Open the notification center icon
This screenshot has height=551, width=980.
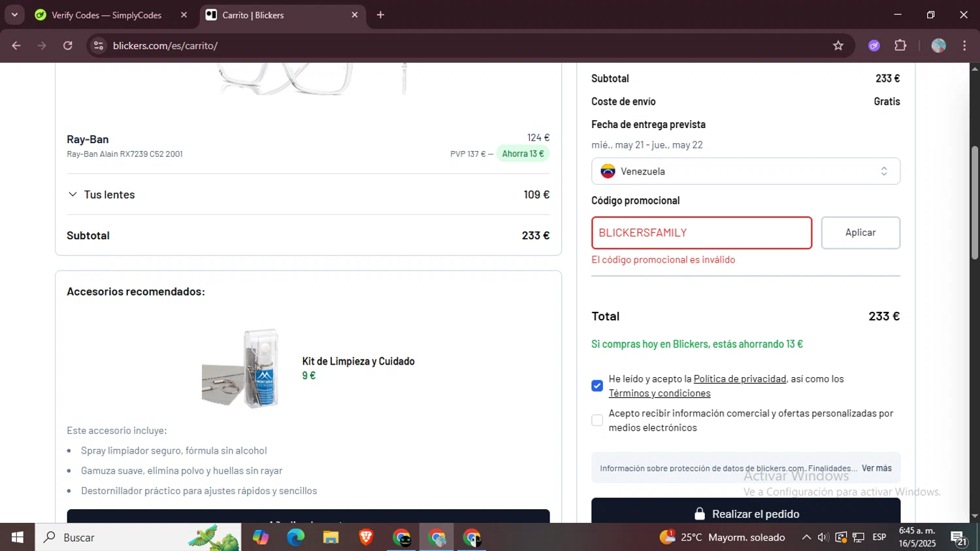(959, 539)
